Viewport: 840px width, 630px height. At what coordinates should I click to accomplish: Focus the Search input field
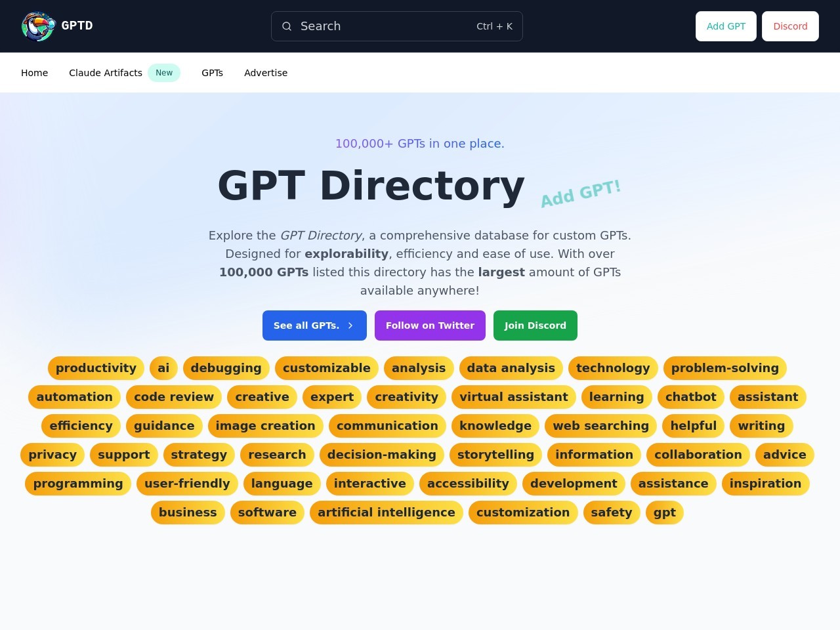tap(396, 26)
